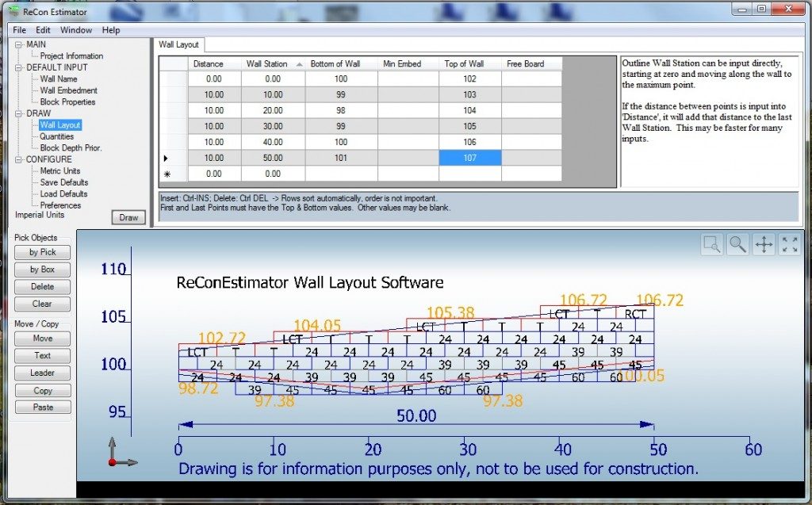Click the zoom extents icon

tap(790, 244)
